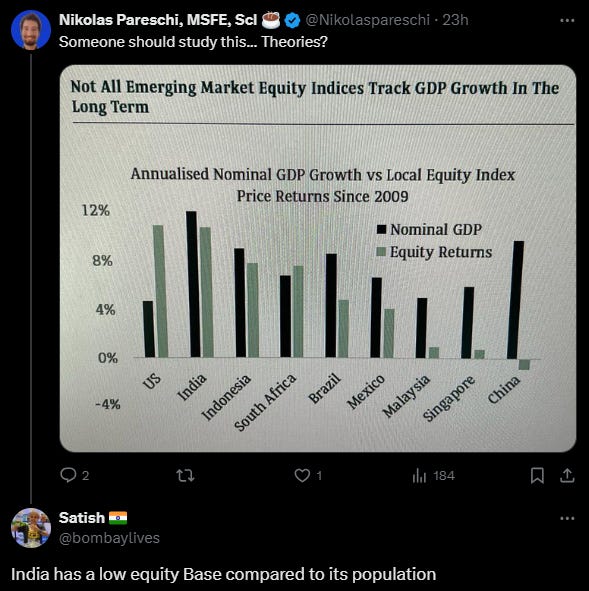Open the @bombaylives handle link

click(109, 538)
